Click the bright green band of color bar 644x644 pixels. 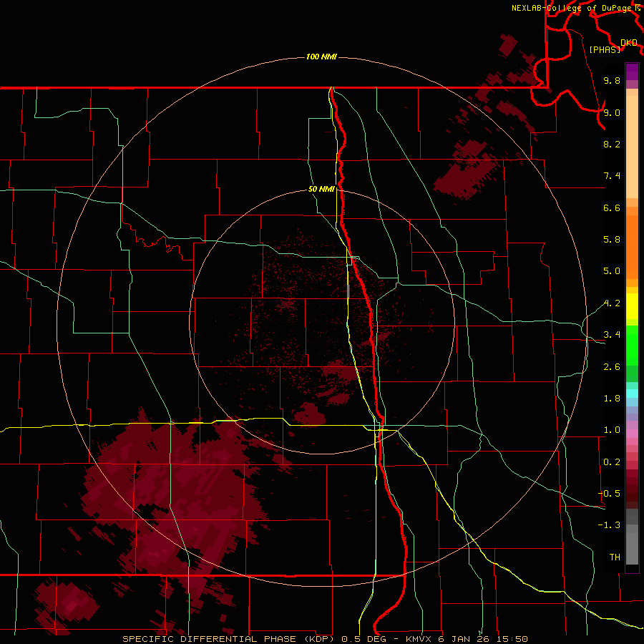click(x=632, y=345)
